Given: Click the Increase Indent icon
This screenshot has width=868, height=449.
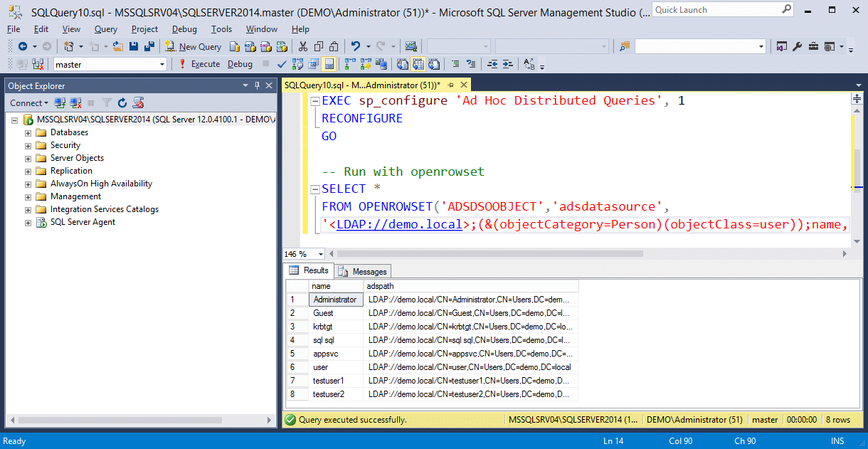Looking at the screenshot, I should (x=507, y=64).
